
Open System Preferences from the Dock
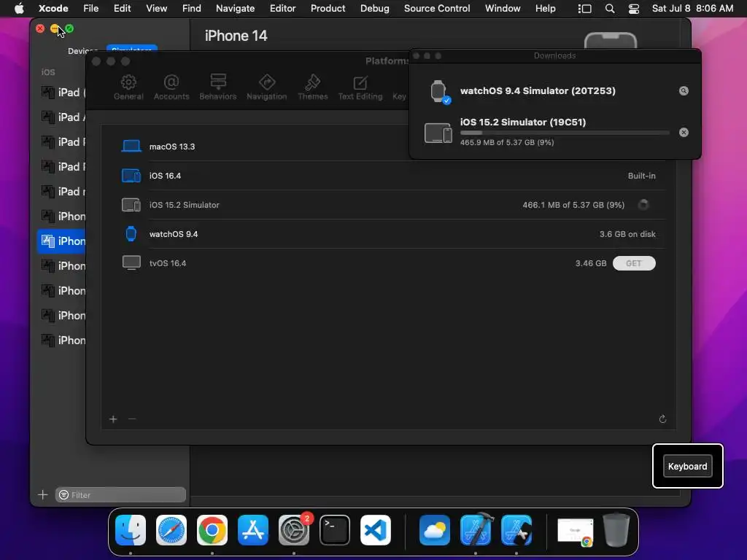pos(294,530)
